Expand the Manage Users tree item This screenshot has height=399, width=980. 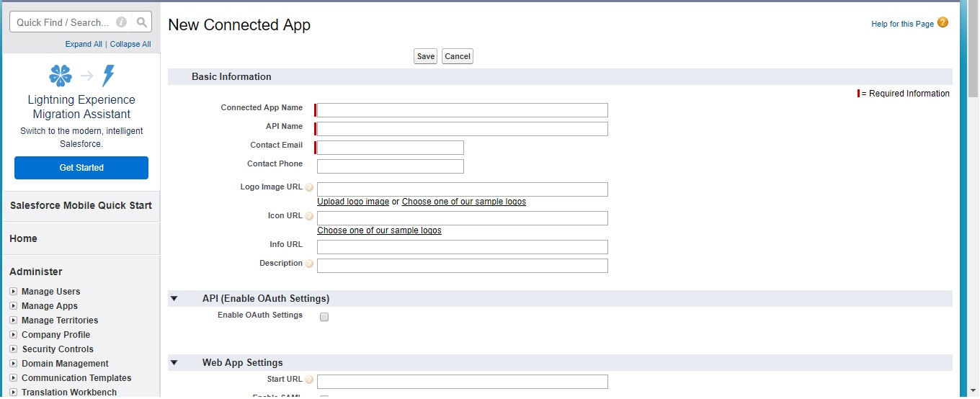point(14,292)
